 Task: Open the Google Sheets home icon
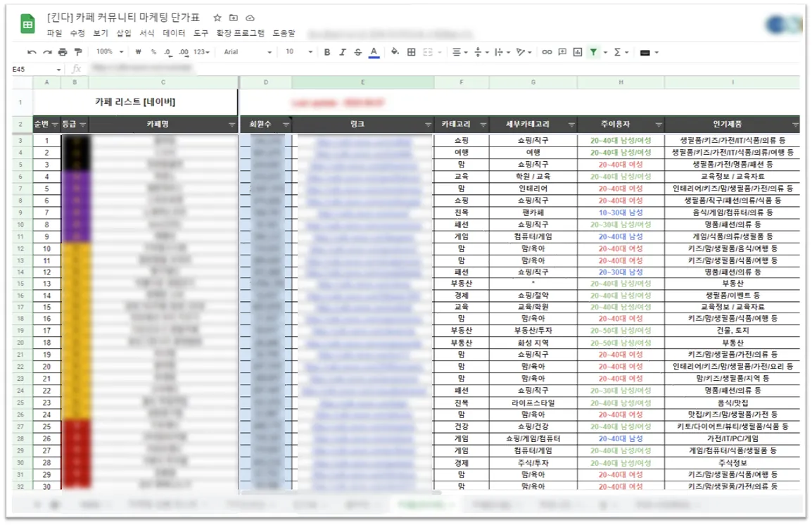27,24
